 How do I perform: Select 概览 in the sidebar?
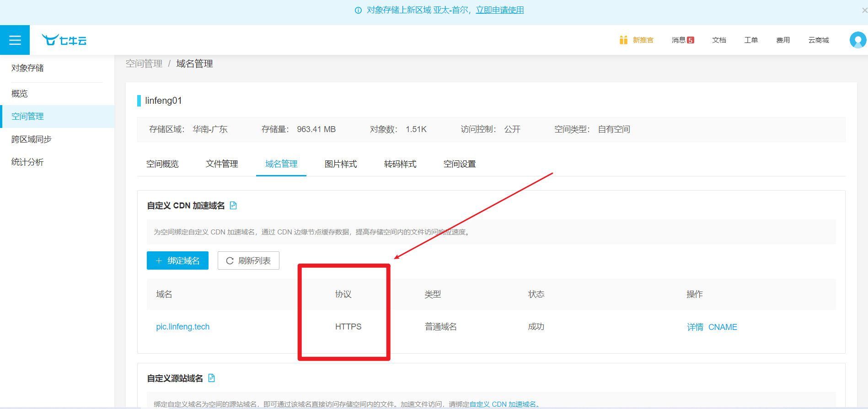57,94
